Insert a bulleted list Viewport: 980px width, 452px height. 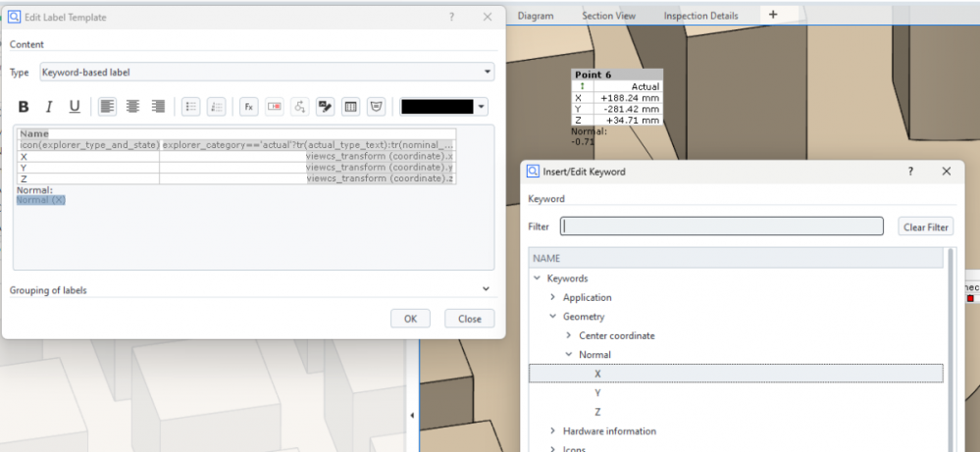(191, 107)
